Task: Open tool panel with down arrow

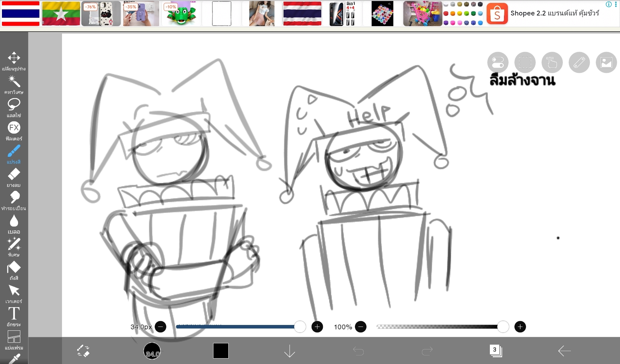Action: tap(289, 351)
